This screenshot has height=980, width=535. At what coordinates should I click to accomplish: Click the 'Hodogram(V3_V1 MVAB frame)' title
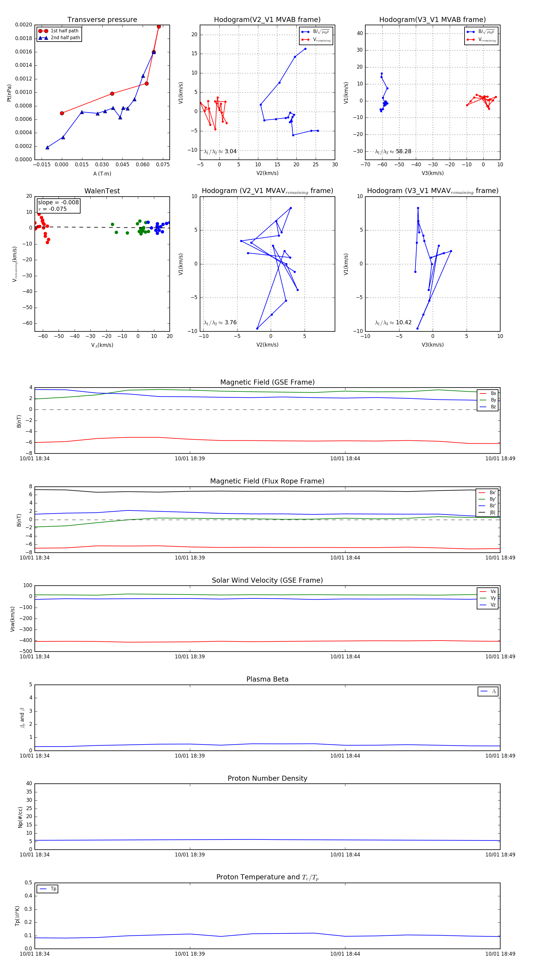tap(432, 20)
